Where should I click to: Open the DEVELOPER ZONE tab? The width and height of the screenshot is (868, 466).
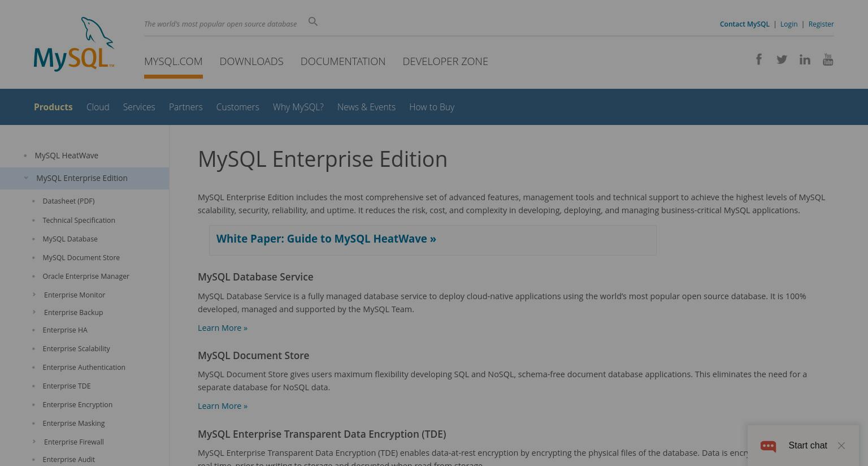445,61
